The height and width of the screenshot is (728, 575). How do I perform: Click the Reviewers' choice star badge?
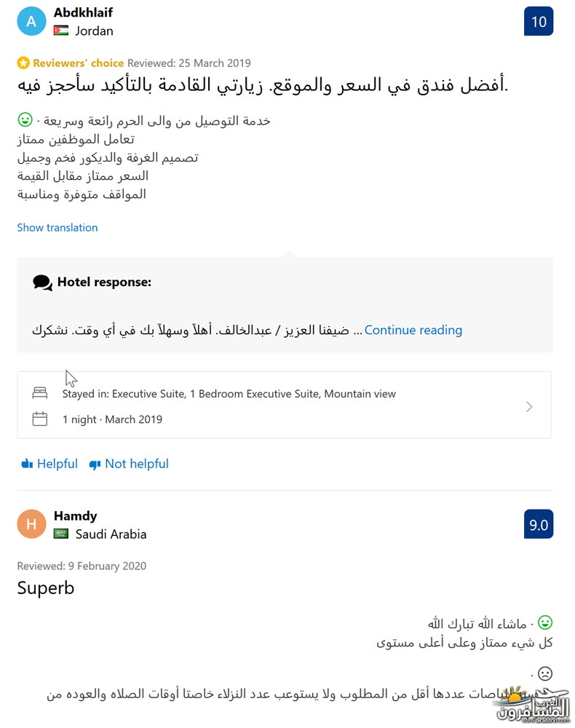click(x=23, y=63)
